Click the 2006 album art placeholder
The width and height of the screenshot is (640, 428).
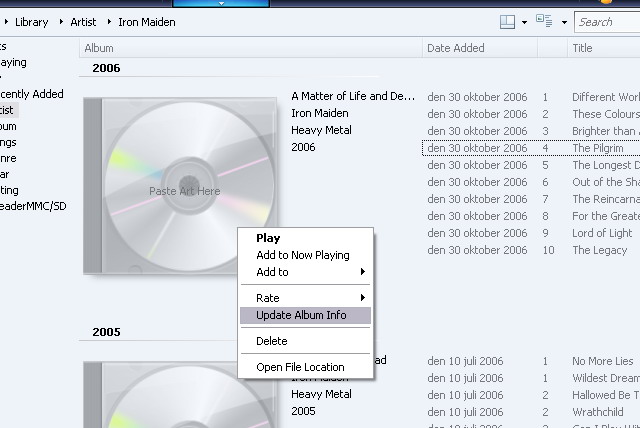180,186
